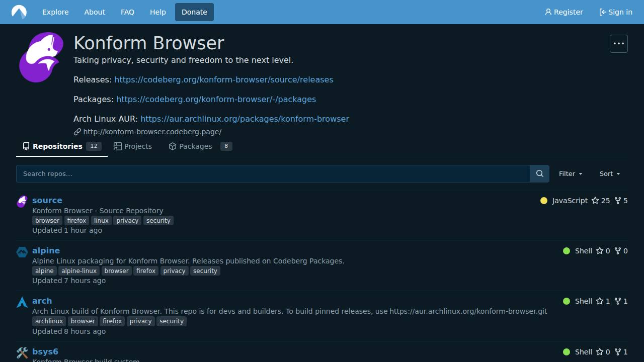The height and width of the screenshot is (362, 644).
Task: Open the Filter dropdown
Action: [571, 173]
